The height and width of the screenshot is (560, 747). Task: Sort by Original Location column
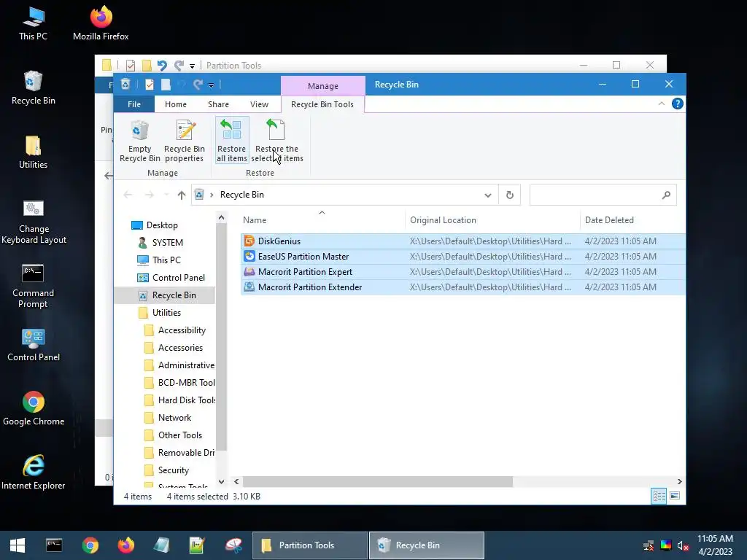pyautogui.click(x=492, y=220)
